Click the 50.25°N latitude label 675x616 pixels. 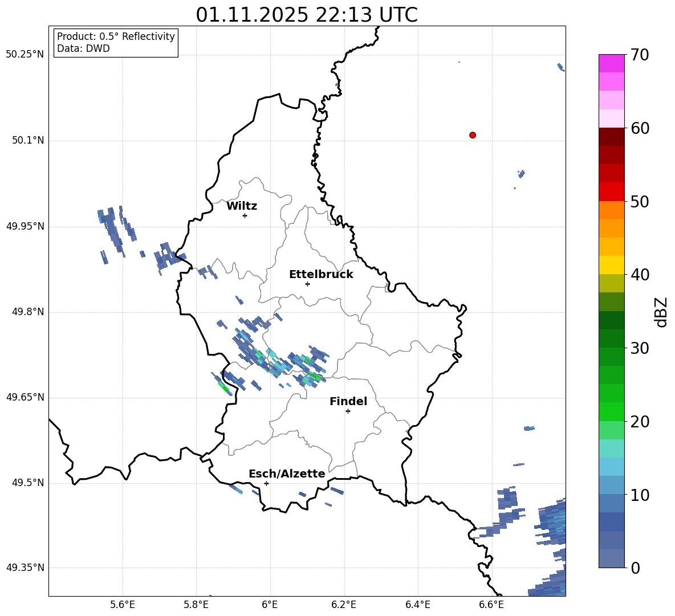click(x=25, y=55)
